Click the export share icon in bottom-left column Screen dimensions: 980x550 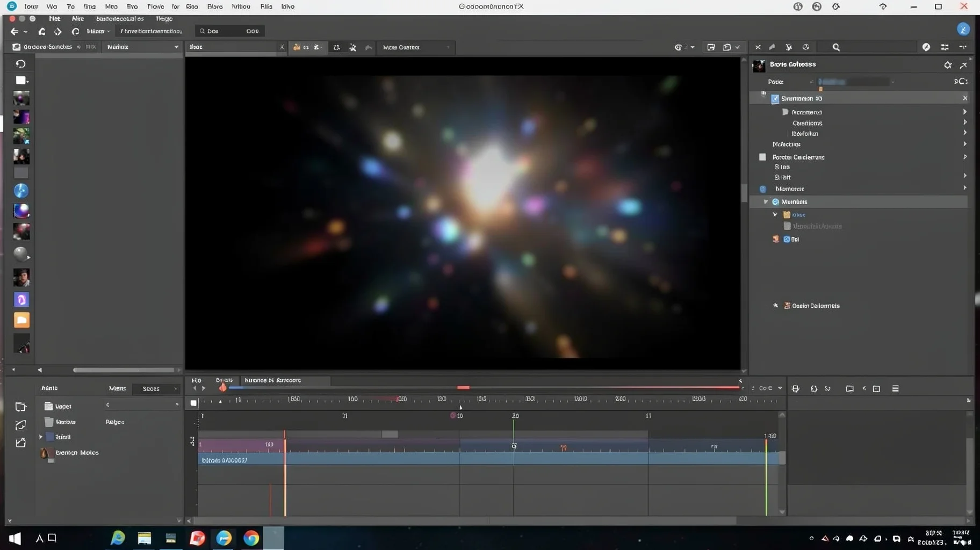pyautogui.click(x=20, y=443)
